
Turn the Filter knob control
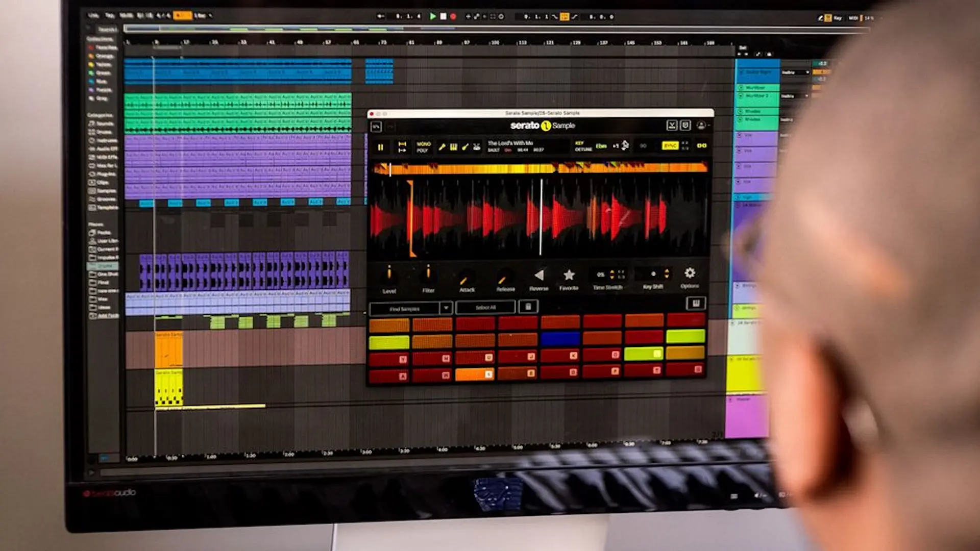click(x=428, y=273)
